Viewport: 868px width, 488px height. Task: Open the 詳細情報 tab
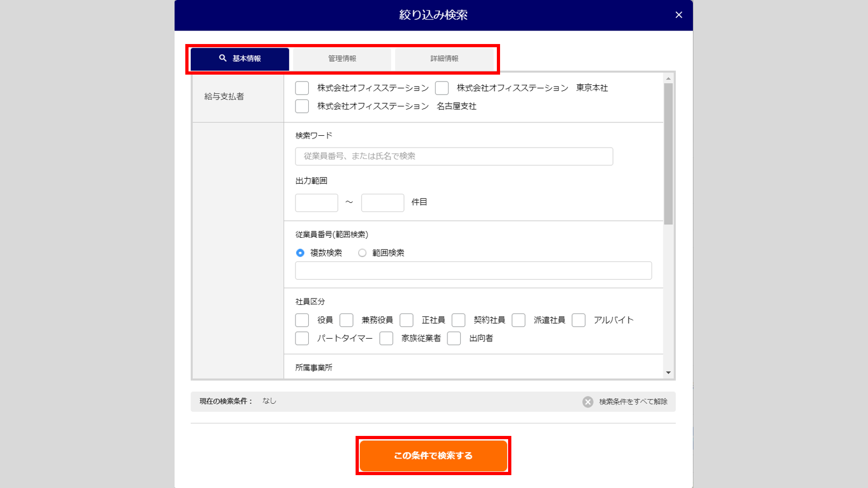click(x=444, y=59)
